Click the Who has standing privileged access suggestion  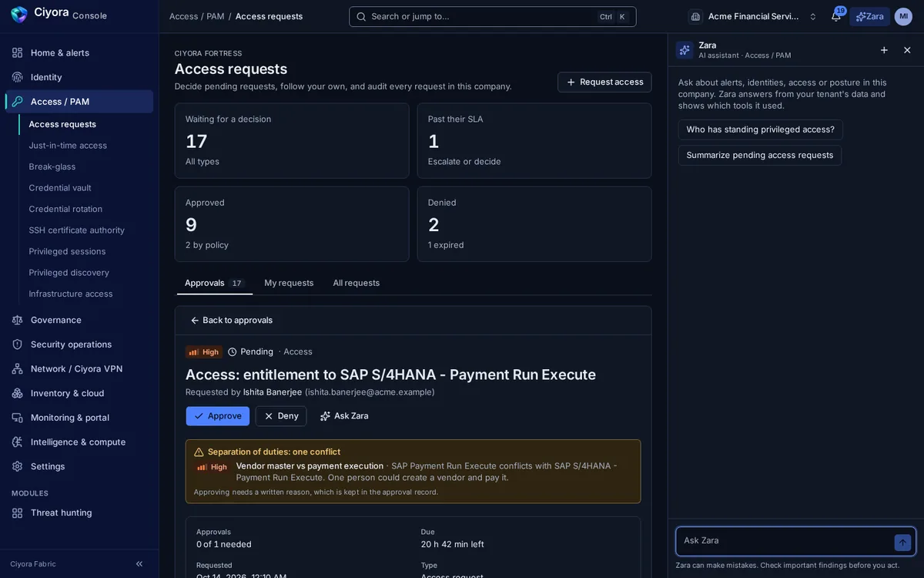(x=761, y=129)
